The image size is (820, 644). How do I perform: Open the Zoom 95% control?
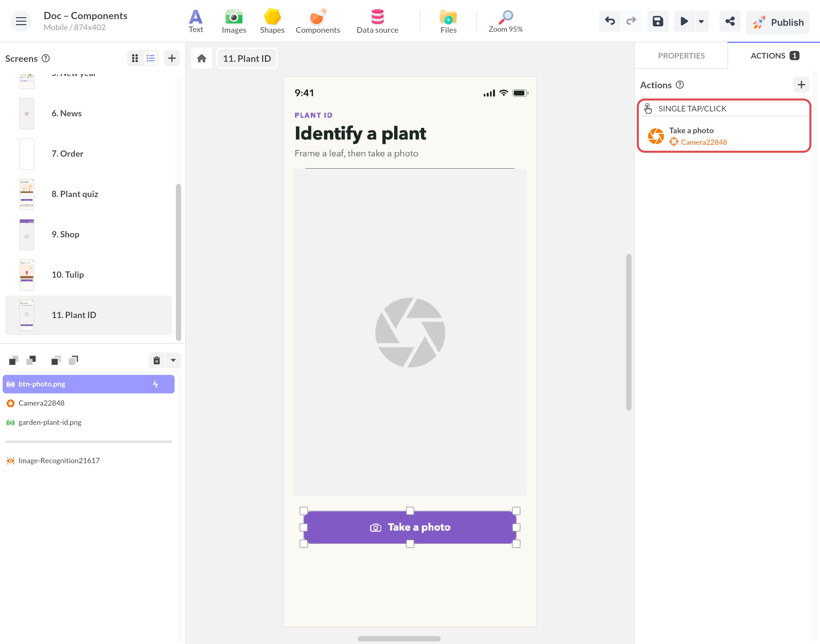pyautogui.click(x=506, y=21)
